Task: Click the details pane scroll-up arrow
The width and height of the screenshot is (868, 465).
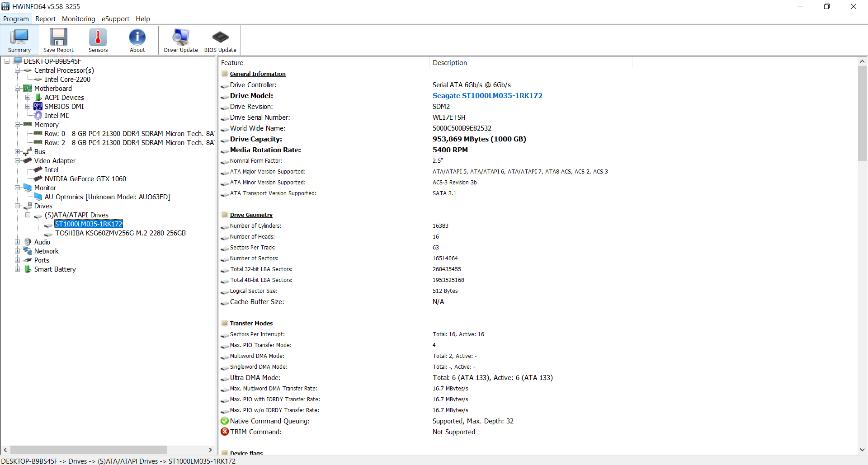Action: click(x=862, y=61)
